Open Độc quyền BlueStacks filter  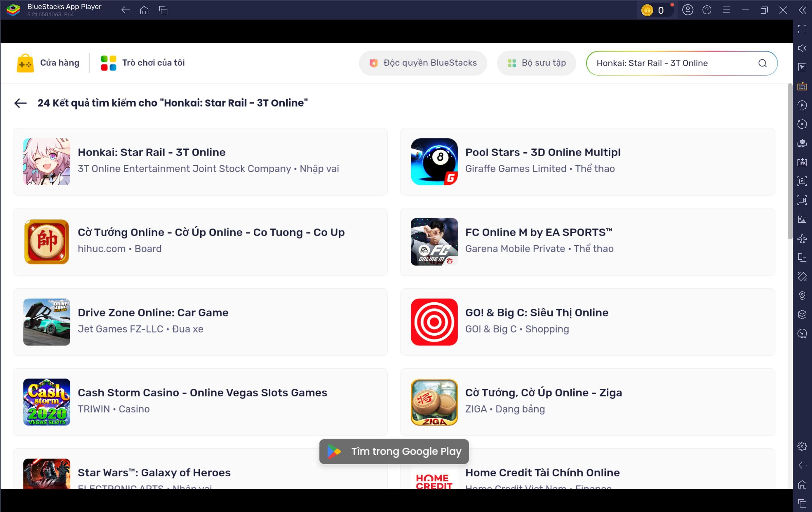[423, 63]
